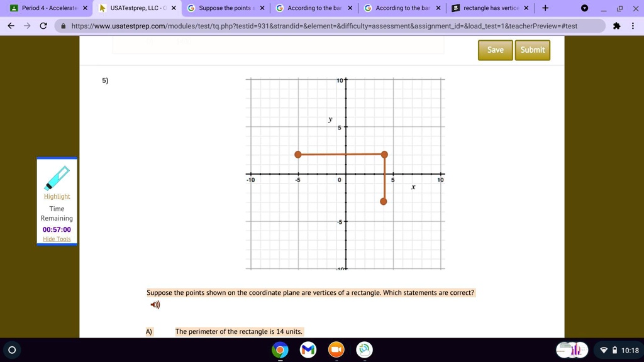Launch the Camera app from the shelf
The height and width of the screenshot is (362, 644).
(x=336, y=350)
